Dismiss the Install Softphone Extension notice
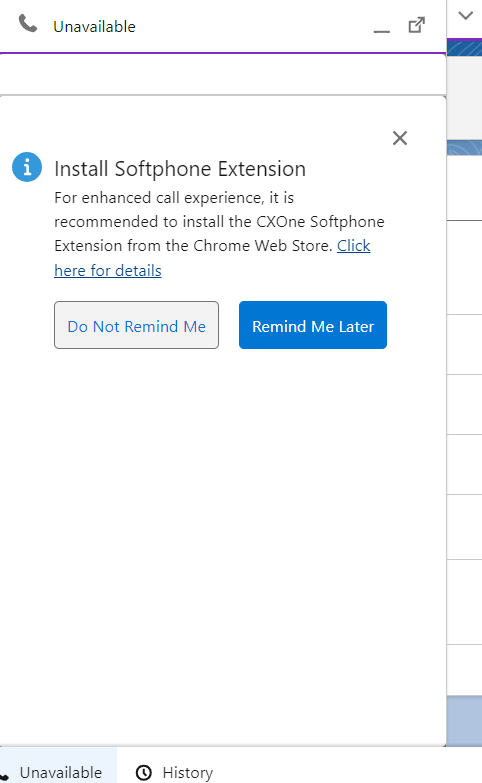Screen dimensions: 482x783 tap(400, 138)
